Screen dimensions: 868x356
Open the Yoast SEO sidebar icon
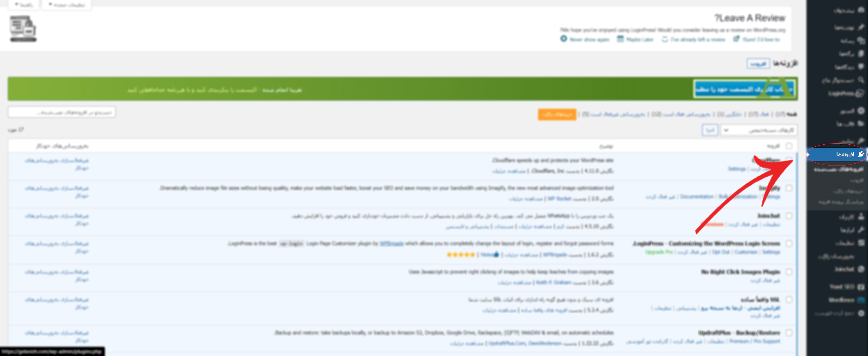pyautogui.click(x=861, y=287)
